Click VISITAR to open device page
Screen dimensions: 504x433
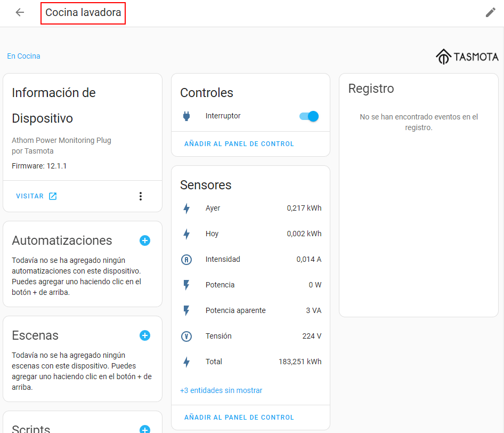pos(36,196)
